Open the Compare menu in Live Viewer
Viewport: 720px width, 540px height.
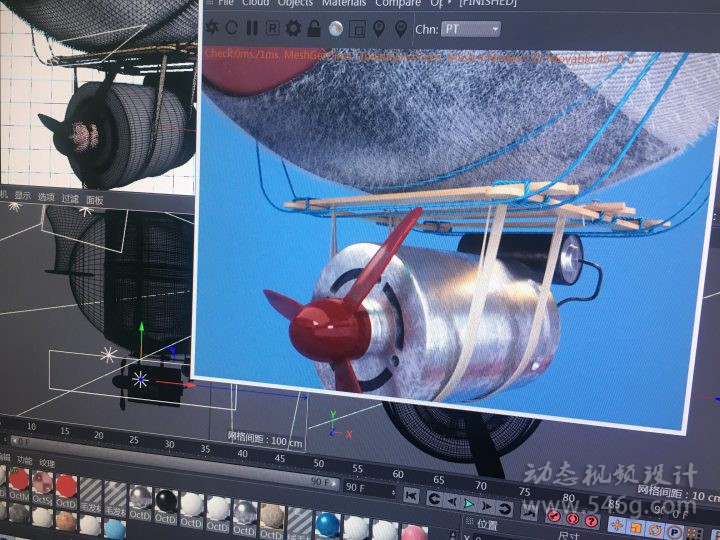pyautogui.click(x=397, y=3)
